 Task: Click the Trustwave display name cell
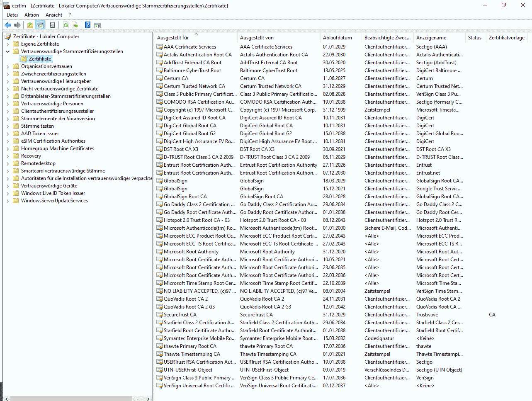[427, 315]
